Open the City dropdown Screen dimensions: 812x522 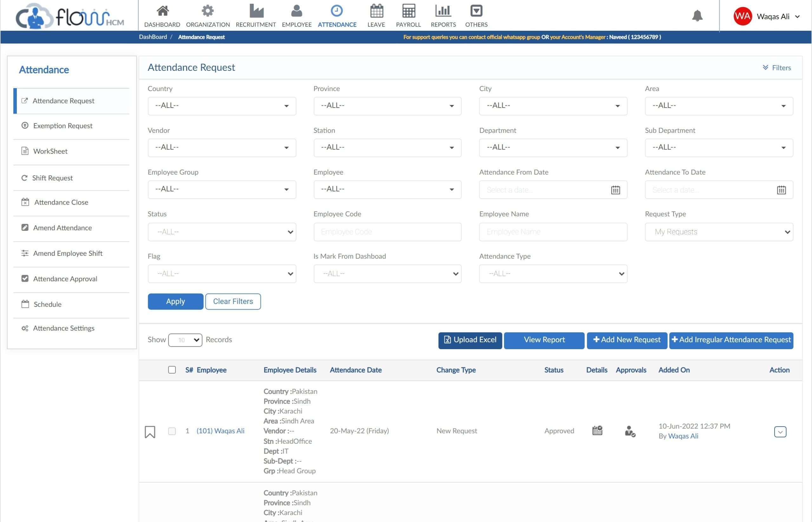pyautogui.click(x=553, y=106)
